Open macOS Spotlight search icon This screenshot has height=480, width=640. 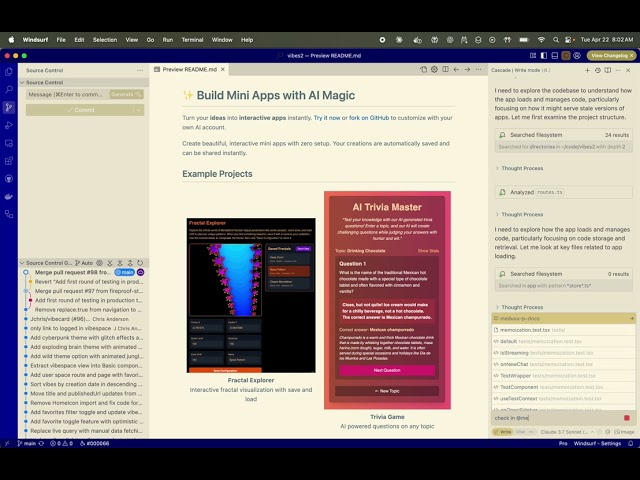tap(556, 40)
